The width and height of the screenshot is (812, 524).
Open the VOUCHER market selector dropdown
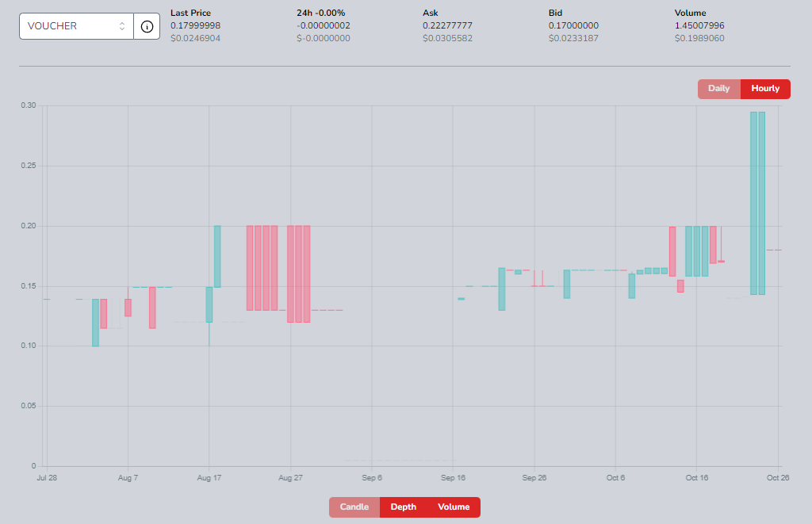pyautogui.click(x=77, y=26)
